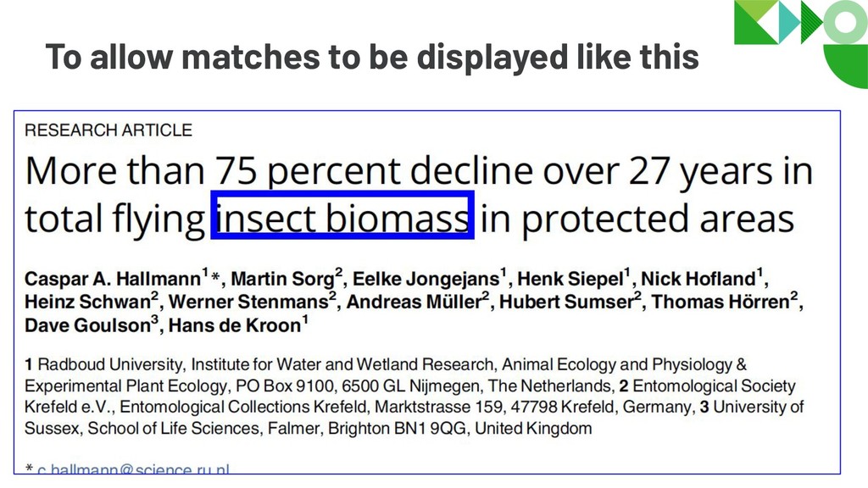The image size is (868, 488).
Task: Click the Entomological Society Krefeld affiliation
Action: pyautogui.click(x=409, y=396)
